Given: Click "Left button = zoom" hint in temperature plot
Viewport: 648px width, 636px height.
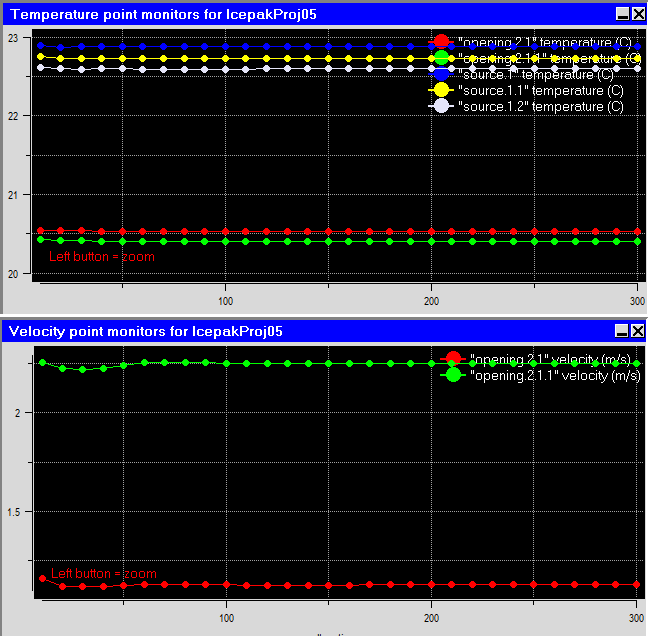Looking at the screenshot, I should [x=102, y=257].
